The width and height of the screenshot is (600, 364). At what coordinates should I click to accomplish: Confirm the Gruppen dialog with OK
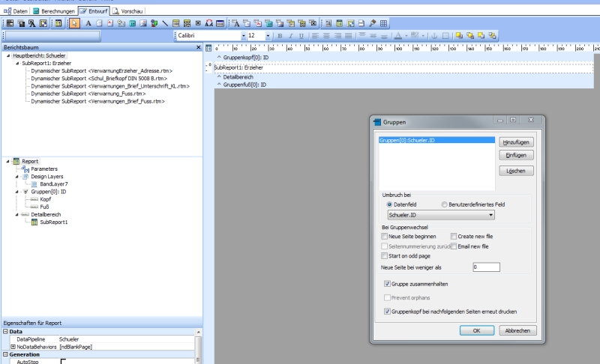[x=477, y=330]
